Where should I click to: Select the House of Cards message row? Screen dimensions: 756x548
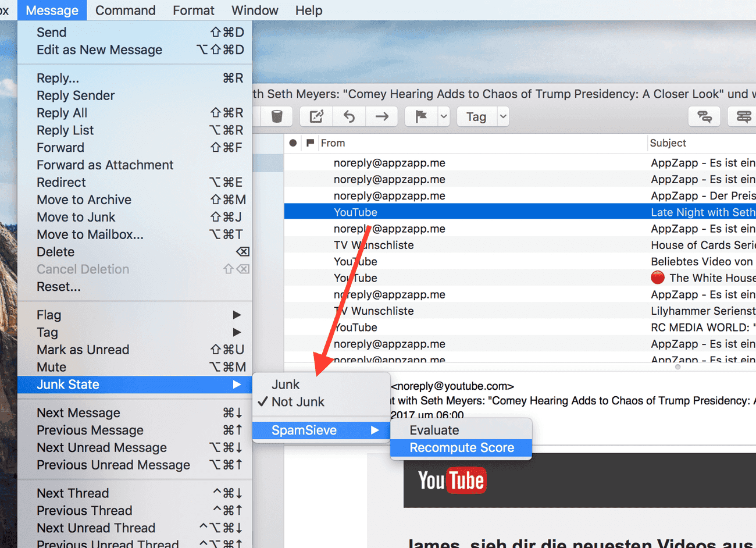tap(520, 245)
